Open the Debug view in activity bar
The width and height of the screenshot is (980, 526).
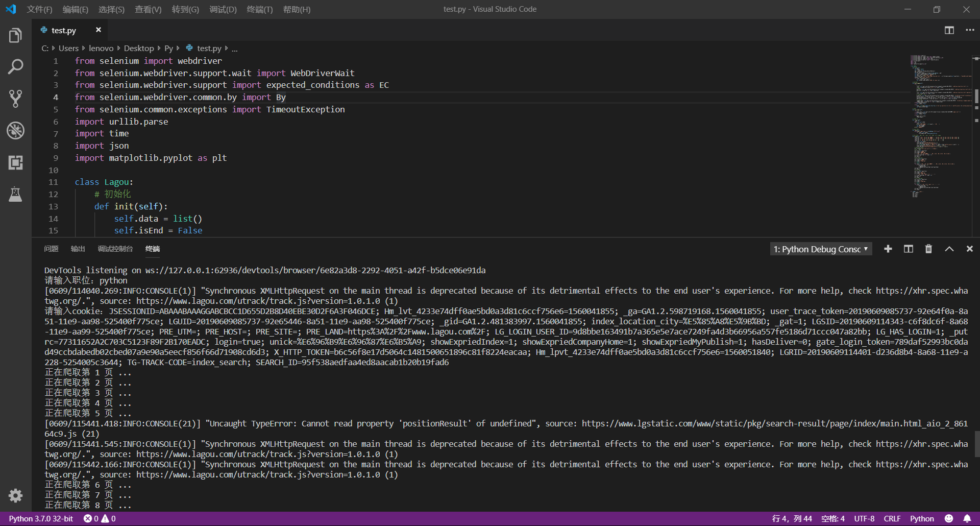(15, 131)
